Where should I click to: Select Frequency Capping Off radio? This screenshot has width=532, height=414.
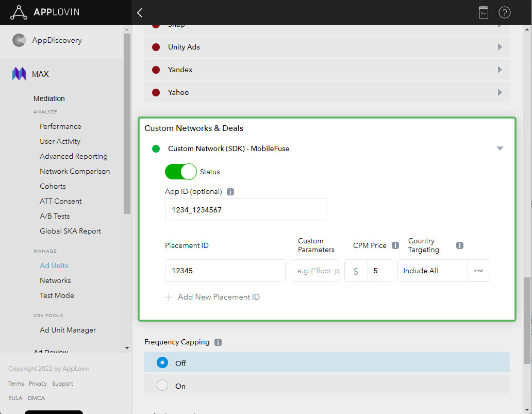coord(162,362)
